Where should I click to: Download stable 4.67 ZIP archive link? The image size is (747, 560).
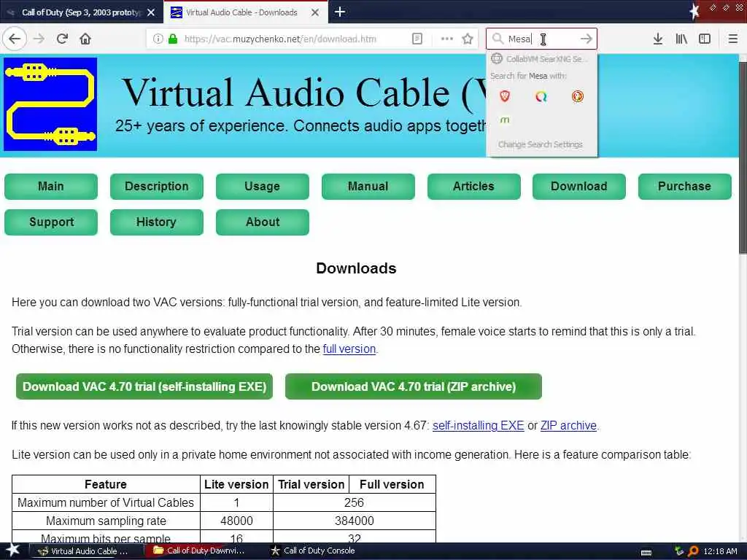tap(568, 426)
